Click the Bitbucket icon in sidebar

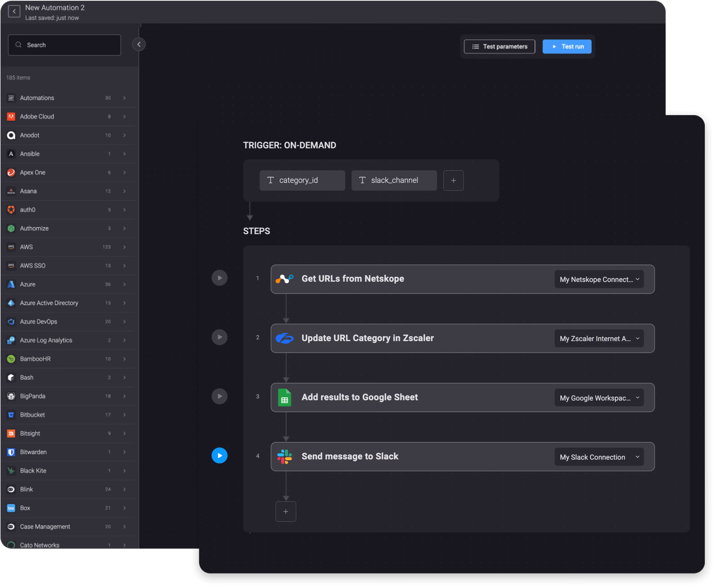click(11, 415)
